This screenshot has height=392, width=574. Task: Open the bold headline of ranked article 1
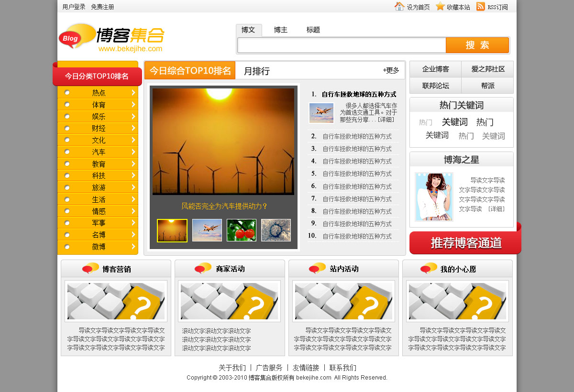359,94
